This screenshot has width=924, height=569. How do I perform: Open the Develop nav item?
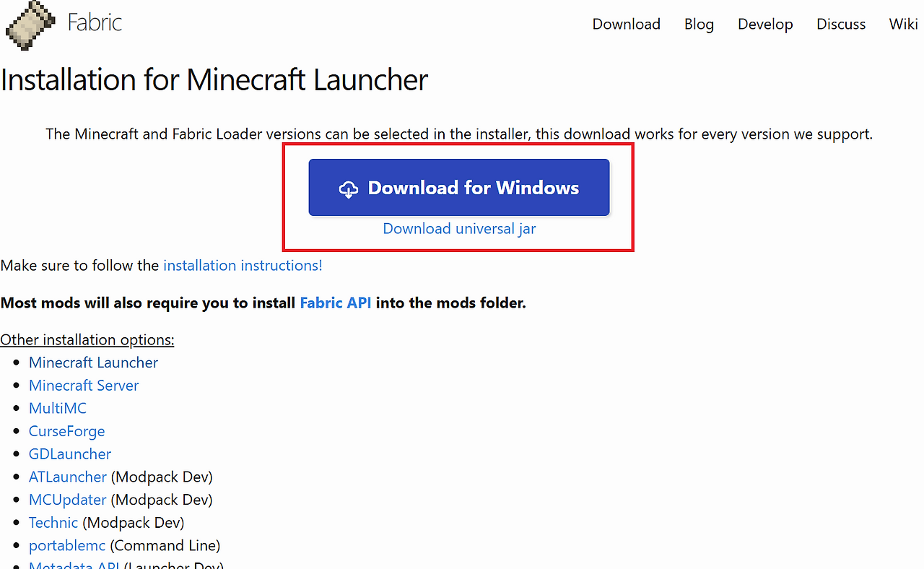click(765, 25)
